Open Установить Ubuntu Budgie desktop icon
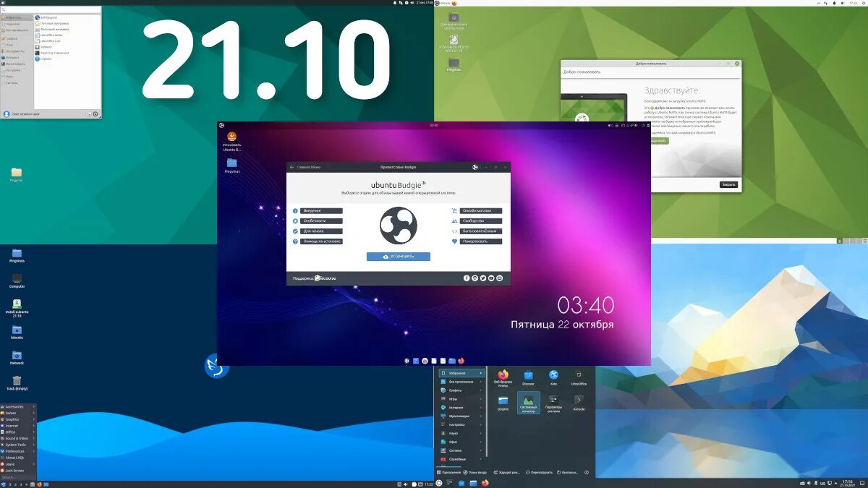The image size is (868, 488). (231, 141)
